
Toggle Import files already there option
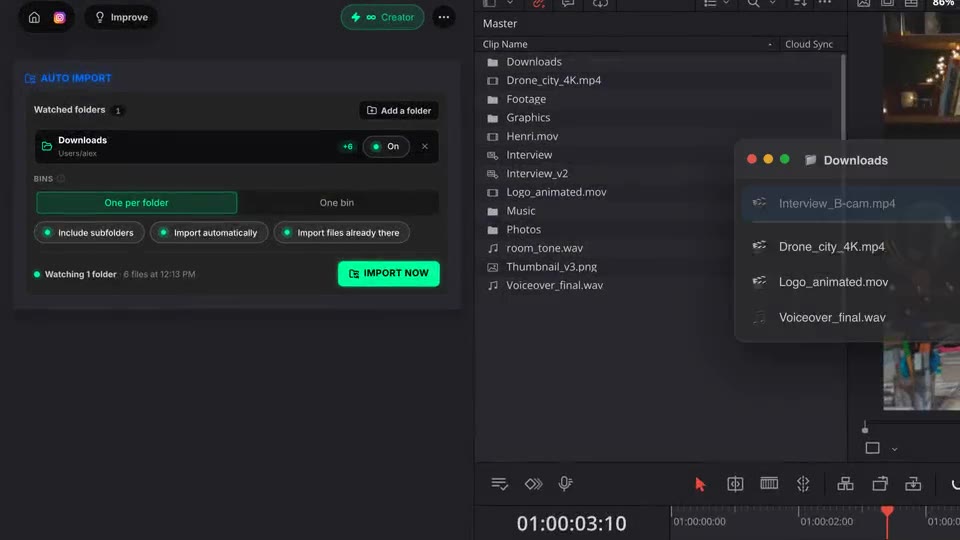click(342, 233)
